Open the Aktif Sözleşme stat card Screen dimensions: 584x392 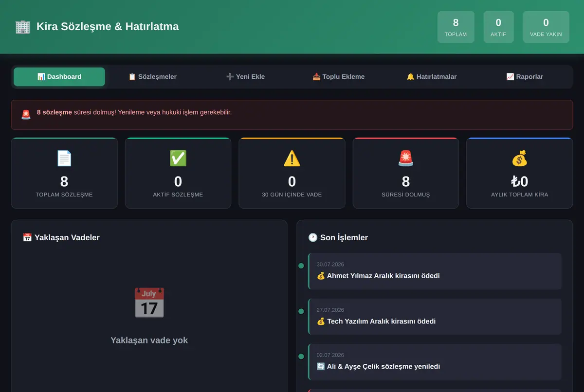click(178, 173)
